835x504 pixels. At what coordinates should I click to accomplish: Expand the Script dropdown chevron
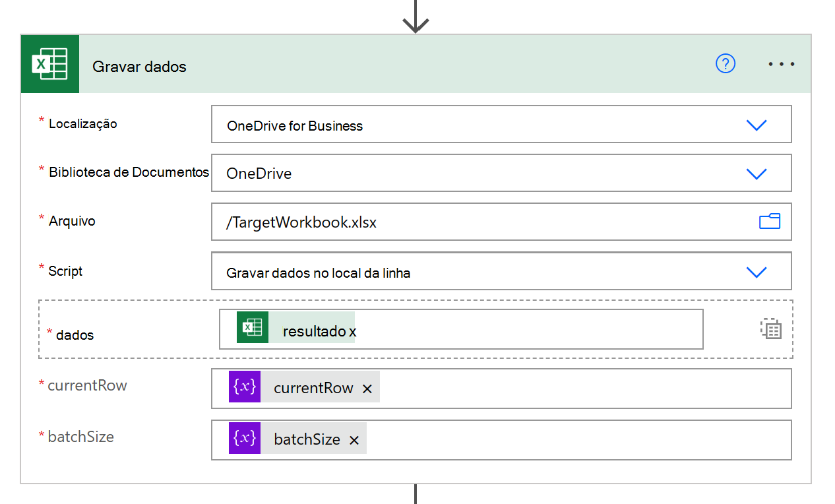756,272
